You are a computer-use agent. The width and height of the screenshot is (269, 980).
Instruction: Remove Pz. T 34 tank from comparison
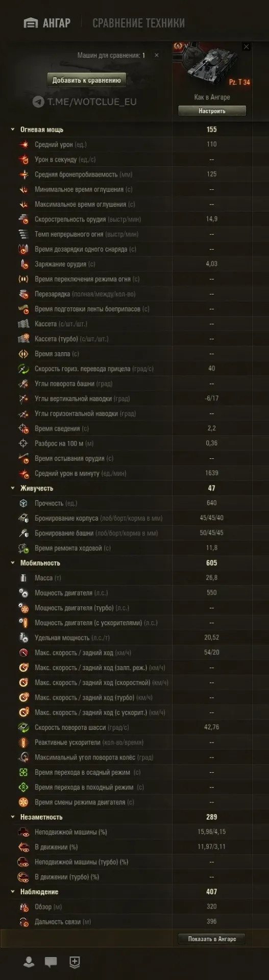246,46
